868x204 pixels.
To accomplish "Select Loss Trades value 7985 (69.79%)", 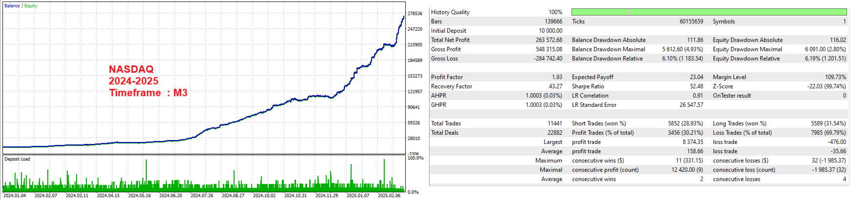I will coord(829,133).
